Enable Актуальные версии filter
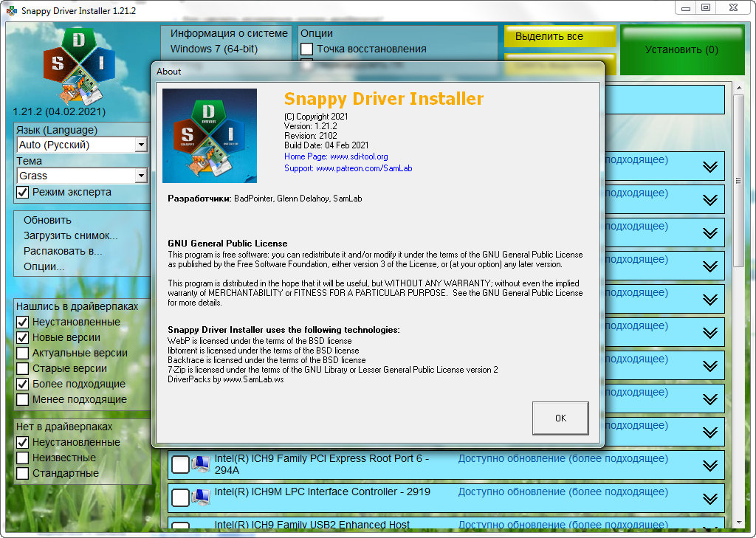Viewport: 756px width, 538px height. pyautogui.click(x=23, y=353)
